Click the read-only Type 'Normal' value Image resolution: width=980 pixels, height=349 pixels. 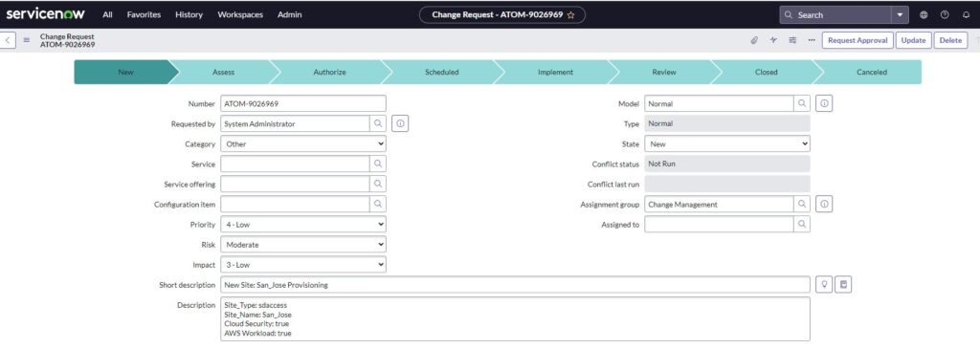[727, 123]
